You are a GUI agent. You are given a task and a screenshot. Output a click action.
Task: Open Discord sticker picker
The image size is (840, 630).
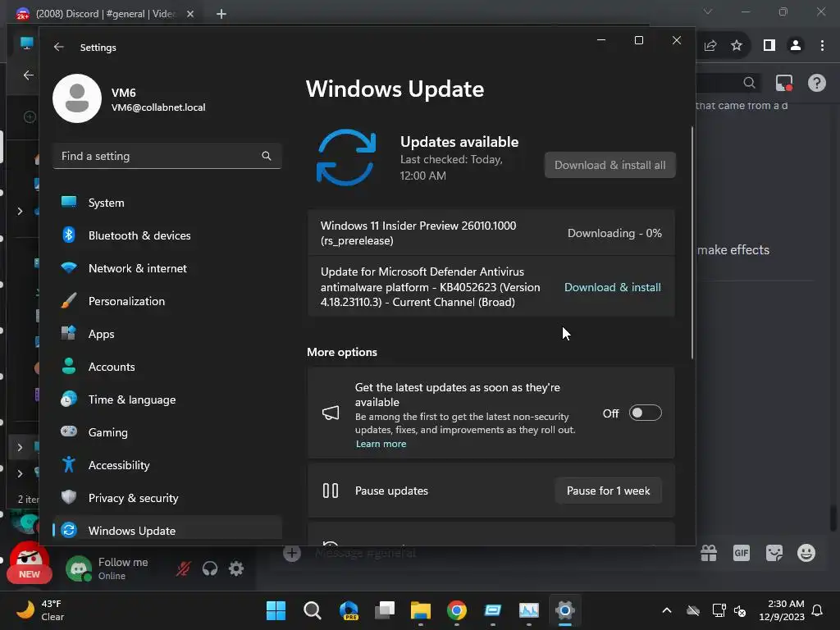click(x=774, y=553)
